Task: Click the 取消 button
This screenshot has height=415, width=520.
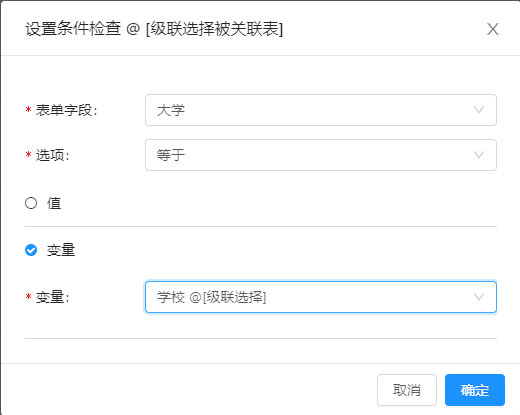Action: 407,390
